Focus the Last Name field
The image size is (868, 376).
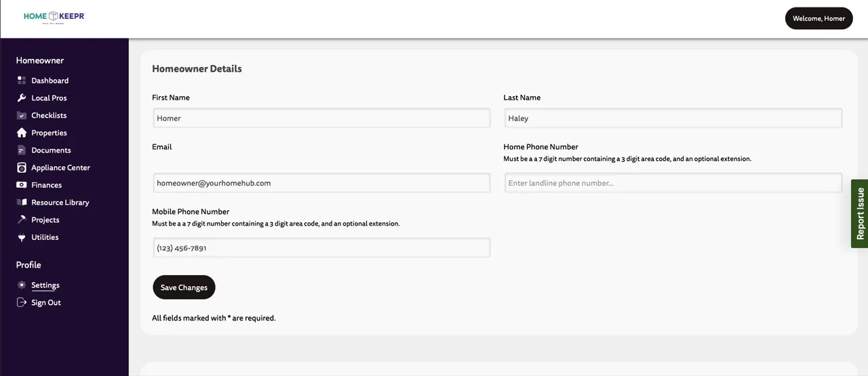coord(673,118)
